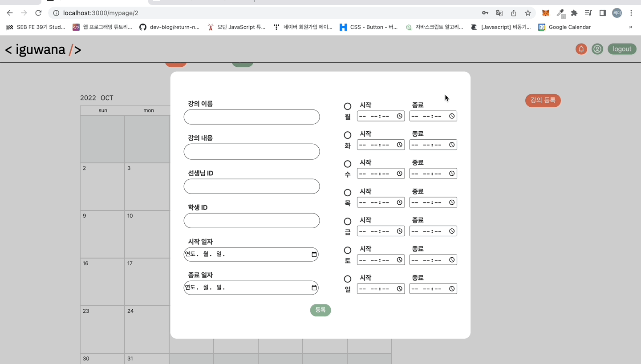Open the Chrome three-dot menu
The width and height of the screenshot is (641, 364).
631,13
